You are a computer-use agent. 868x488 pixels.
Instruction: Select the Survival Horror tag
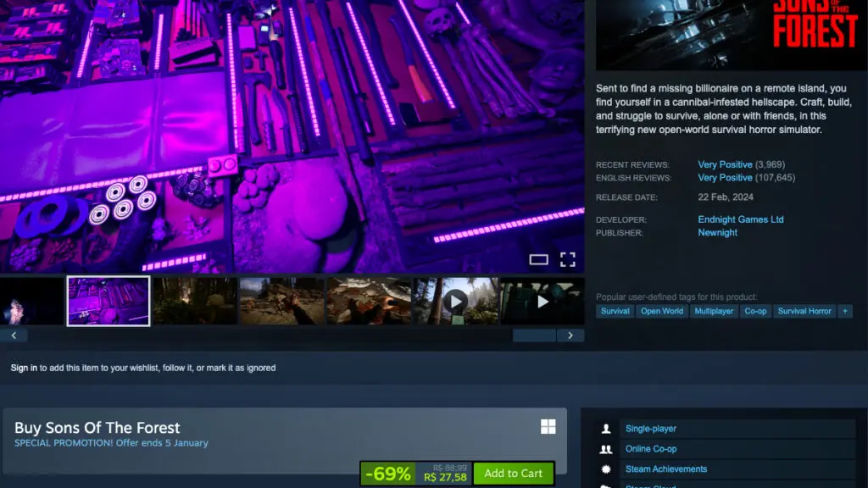[804, 311]
